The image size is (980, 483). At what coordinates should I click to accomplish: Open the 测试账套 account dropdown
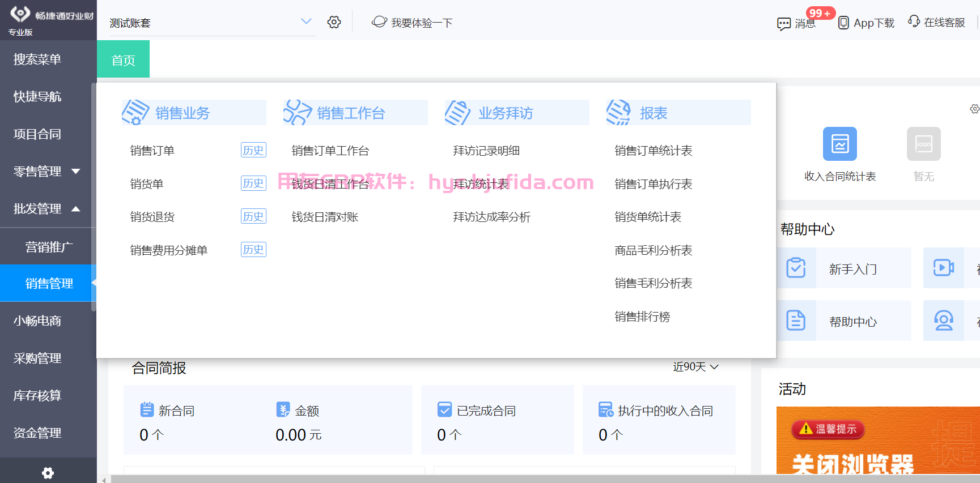click(x=213, y=23)
